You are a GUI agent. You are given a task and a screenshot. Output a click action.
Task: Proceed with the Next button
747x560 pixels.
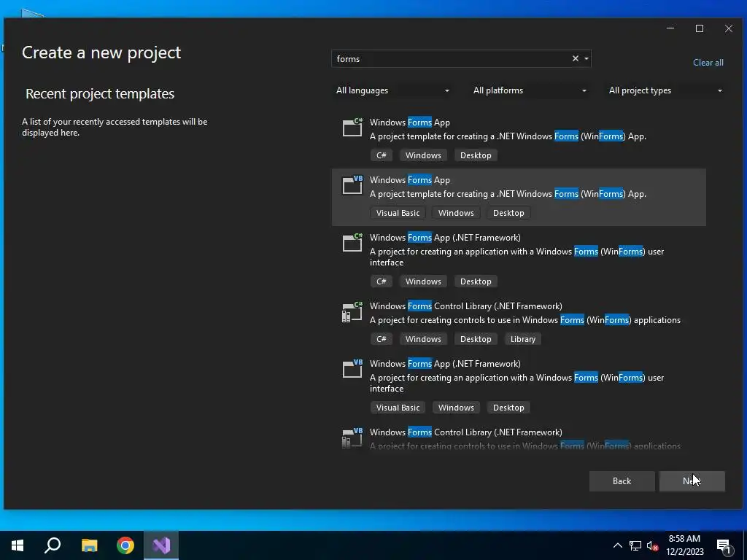[692, 481]
